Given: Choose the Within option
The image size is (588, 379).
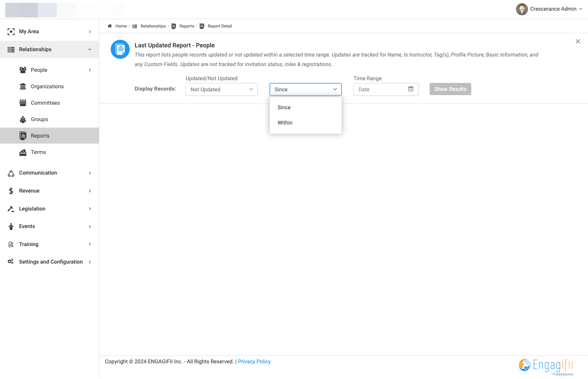Looking at the screenshot, I should (306, 123).
